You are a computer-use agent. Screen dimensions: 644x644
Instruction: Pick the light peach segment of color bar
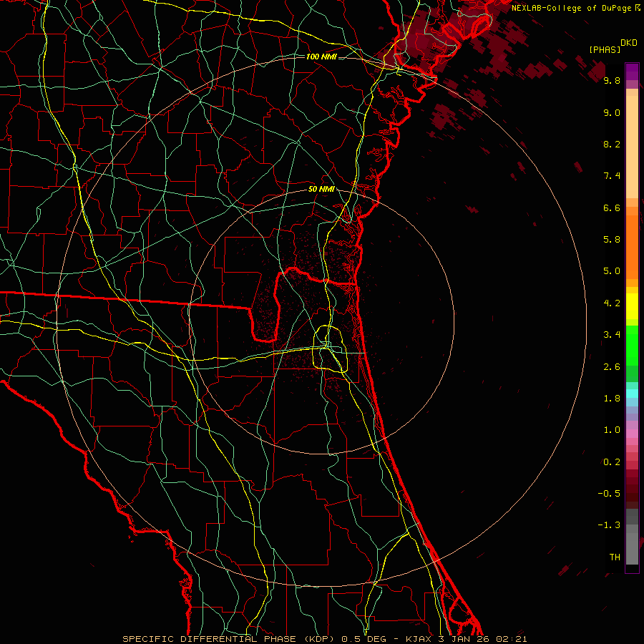(x=632, y=147)
